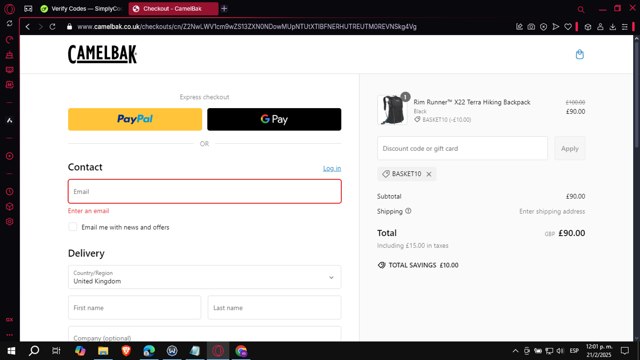This screenshot has height=360, width=640.
Task: Click the player play icon in toolbar
Action: [556, 27]
